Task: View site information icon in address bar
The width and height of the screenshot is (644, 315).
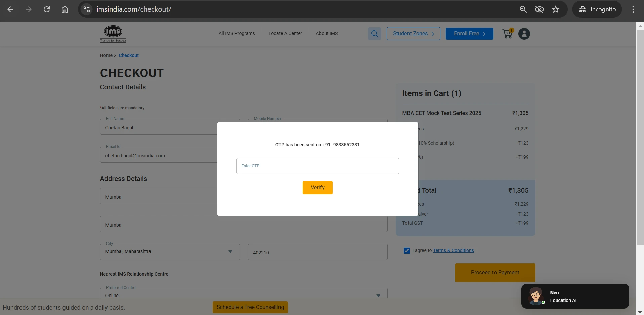Action: pyautogui.click(x=87, y=9)
